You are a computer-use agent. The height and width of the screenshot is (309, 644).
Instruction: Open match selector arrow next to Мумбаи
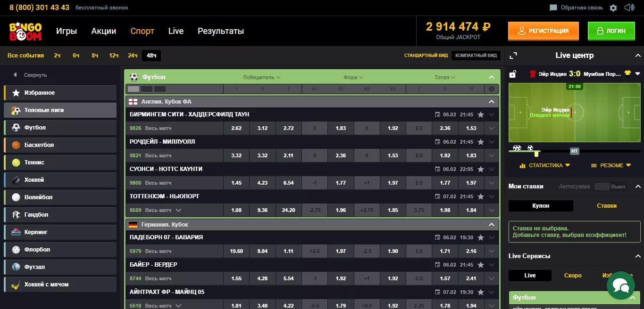tap(638, 74)
